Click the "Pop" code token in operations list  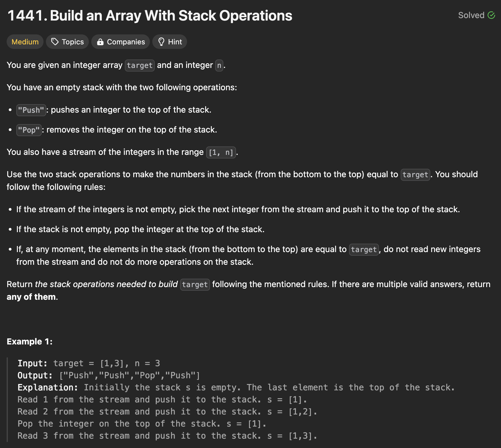tap(29, 130)
